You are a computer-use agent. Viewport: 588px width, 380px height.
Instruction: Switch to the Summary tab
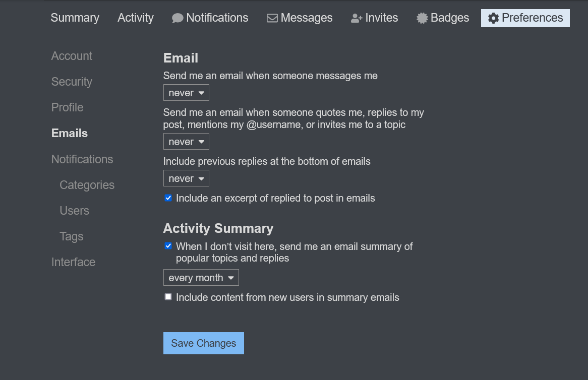(x=75, y=18)
